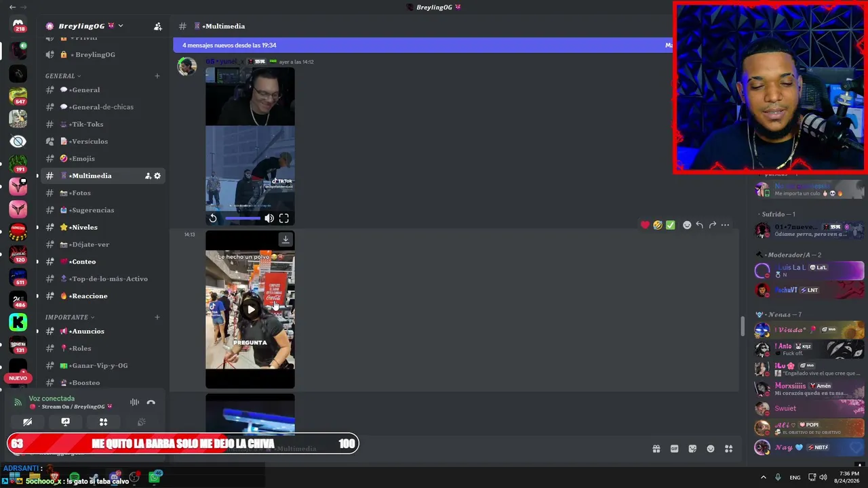The height and width of the screenshot is (488, 868).
Task: Open the green K server icon
Action: [x=18, y=323]
